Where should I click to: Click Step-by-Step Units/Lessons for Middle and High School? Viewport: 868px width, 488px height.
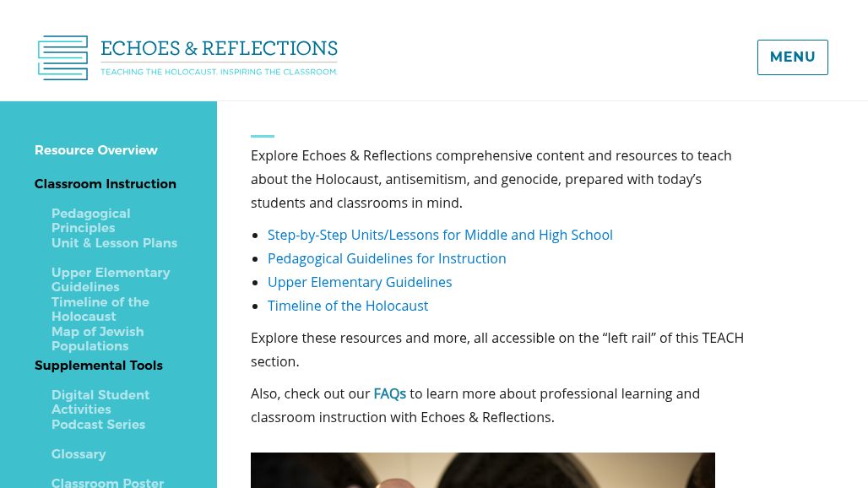click(x=440, y=235)
